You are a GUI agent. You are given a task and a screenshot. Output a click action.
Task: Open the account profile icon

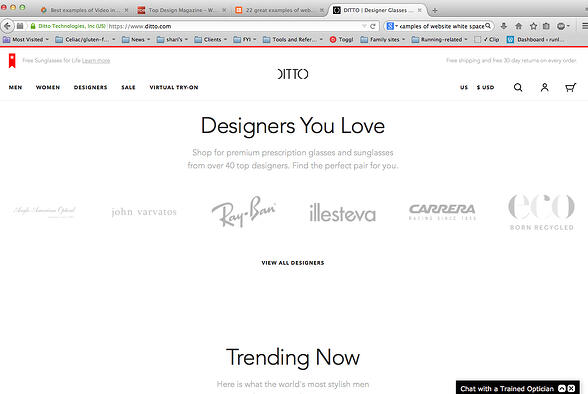[x=544, y=87]
